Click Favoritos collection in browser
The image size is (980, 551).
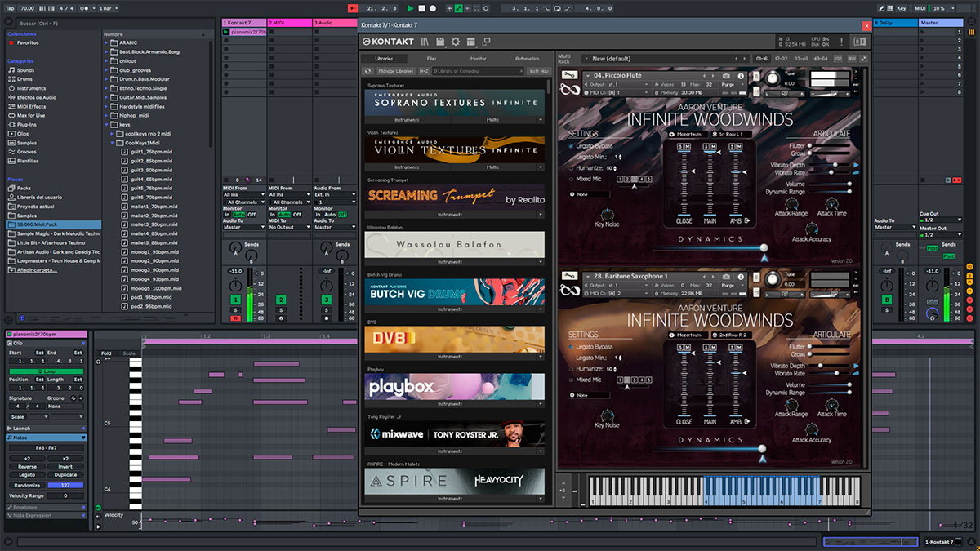(x=28, y=42)
